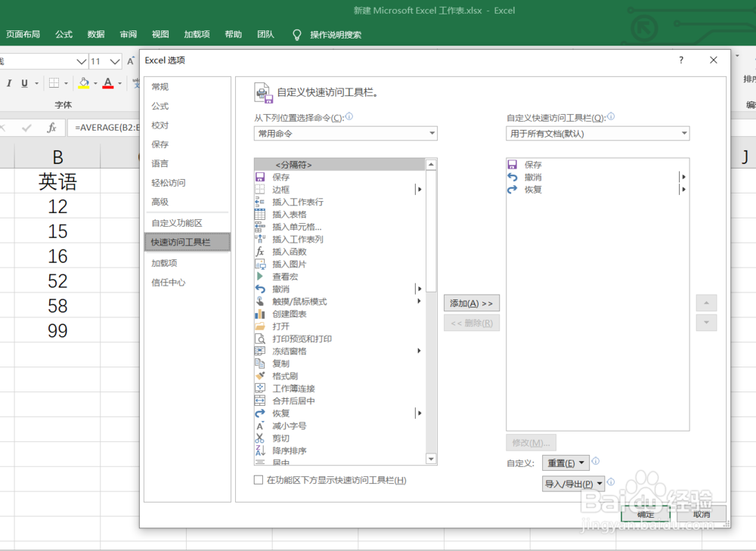Click the formula bar input field

(104, 128)
